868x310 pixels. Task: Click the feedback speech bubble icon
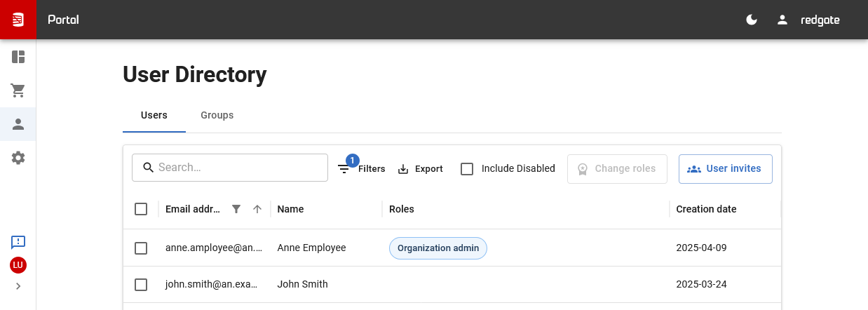[x=18, y=242]
